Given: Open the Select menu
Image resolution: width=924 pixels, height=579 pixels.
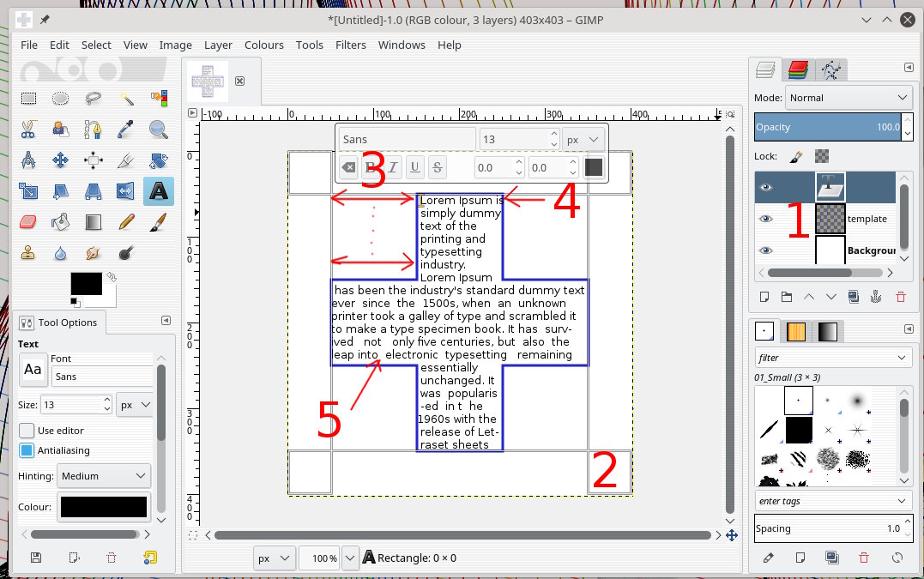Looking at the screenshot, I should (96, 45).
